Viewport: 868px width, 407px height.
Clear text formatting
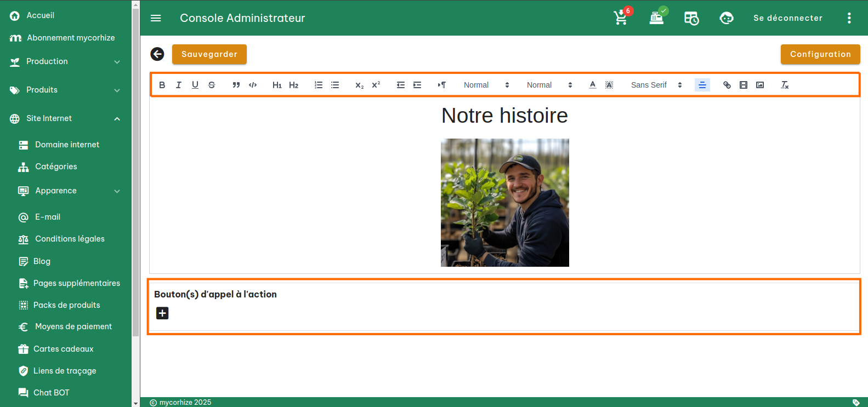[785, 85]
